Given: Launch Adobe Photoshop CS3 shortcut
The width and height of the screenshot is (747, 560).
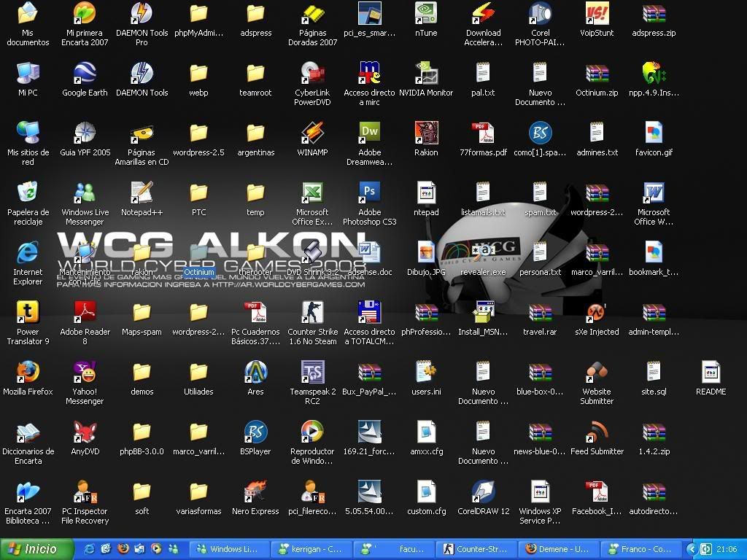Looking at the screenshot, I should tap(370, 192).
